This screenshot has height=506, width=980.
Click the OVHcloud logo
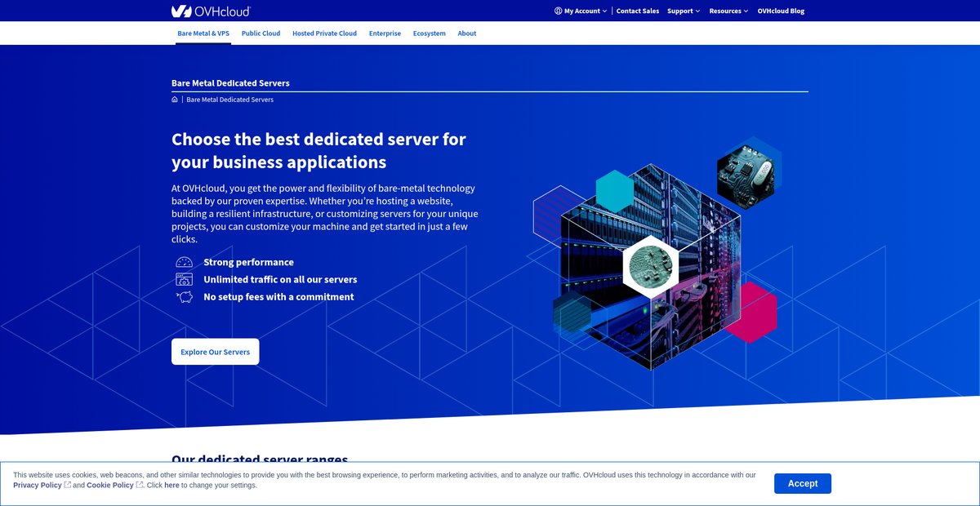[x=211, y=11]
